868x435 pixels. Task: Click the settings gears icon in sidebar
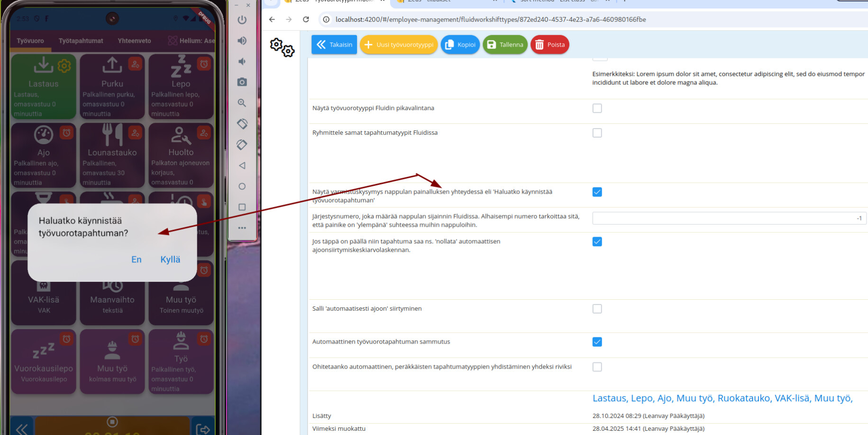point(282,47)
